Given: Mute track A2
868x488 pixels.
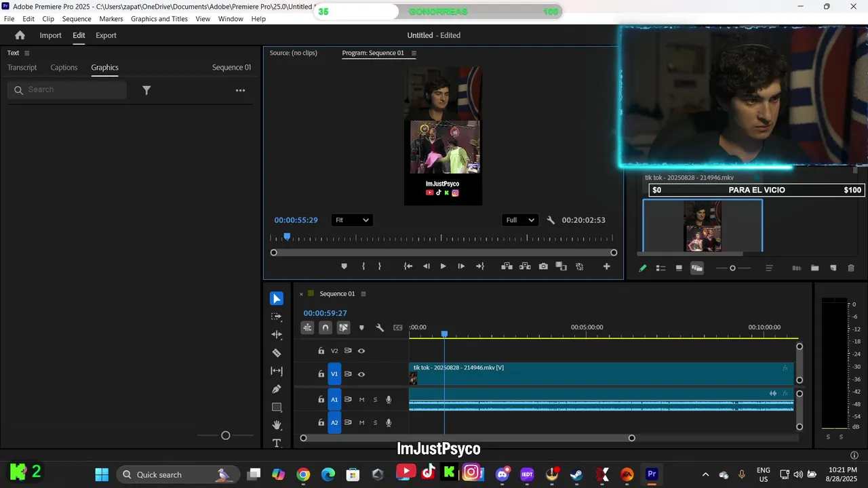Looking at the screenshot, I should click(361, 423).
